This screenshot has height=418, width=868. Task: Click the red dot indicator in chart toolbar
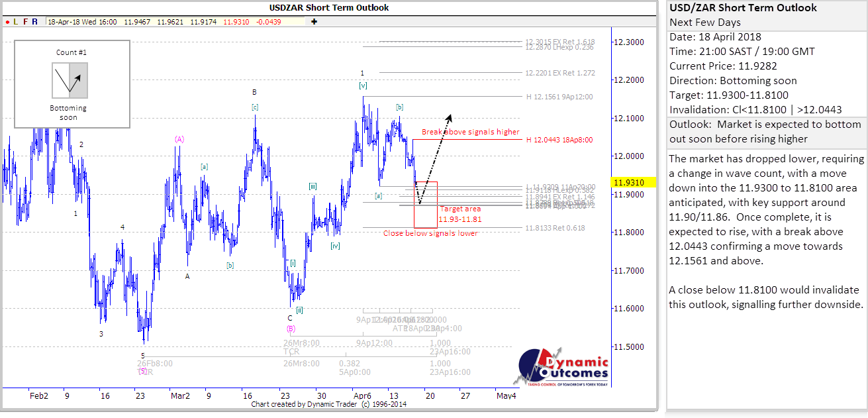[7, 22]
